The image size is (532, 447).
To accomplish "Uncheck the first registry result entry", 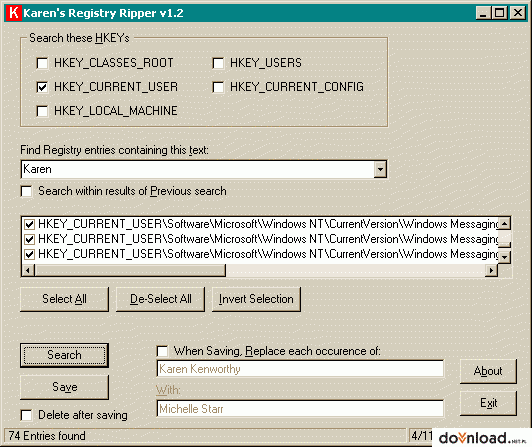I will pyautogui.click(x=30, y=224).
